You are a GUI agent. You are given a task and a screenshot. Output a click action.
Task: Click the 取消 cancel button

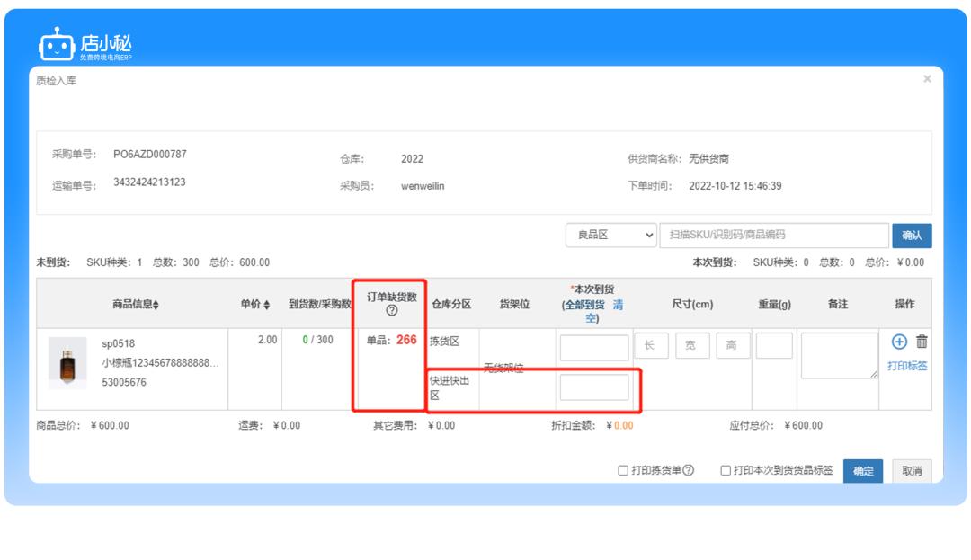point(913,470)
